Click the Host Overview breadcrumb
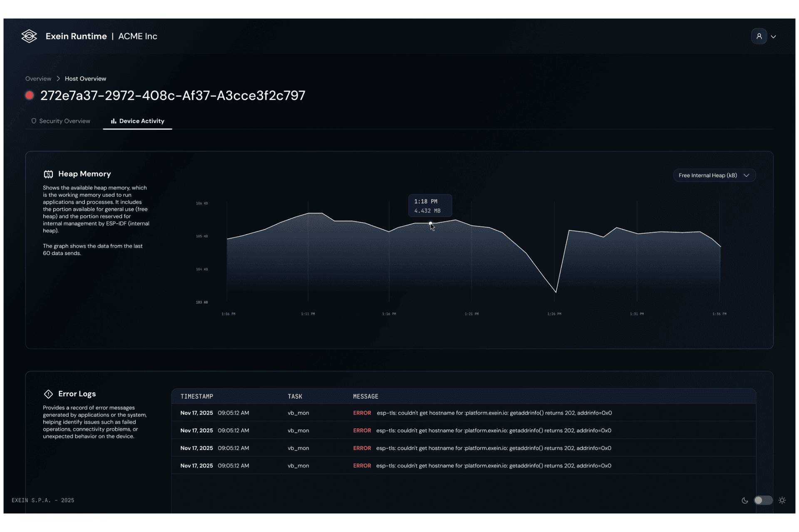799x532 pixels. tap(85, 79)
